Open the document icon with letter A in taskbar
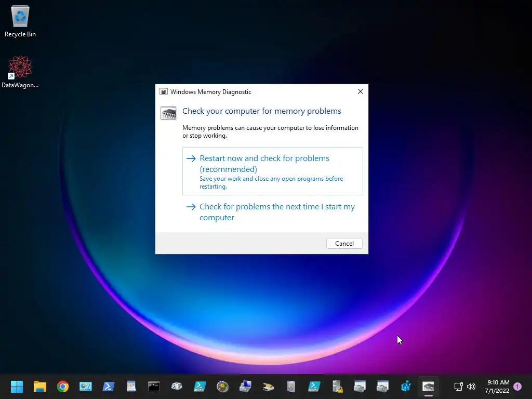The width and height of the screenshot is (532, 399). (131, 387)
